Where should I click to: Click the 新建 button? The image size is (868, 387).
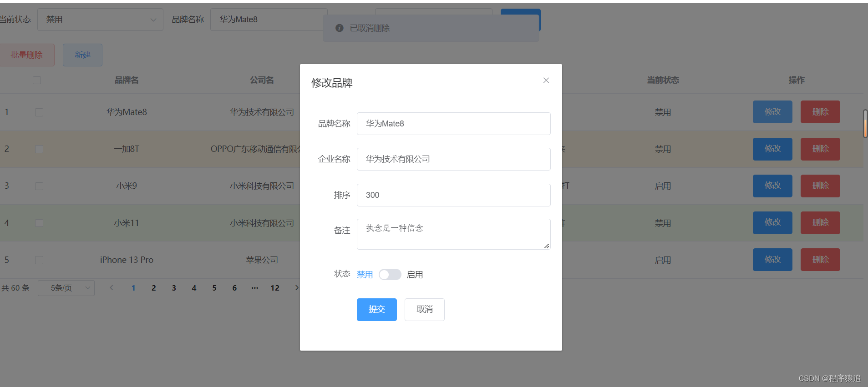[82, 55]
